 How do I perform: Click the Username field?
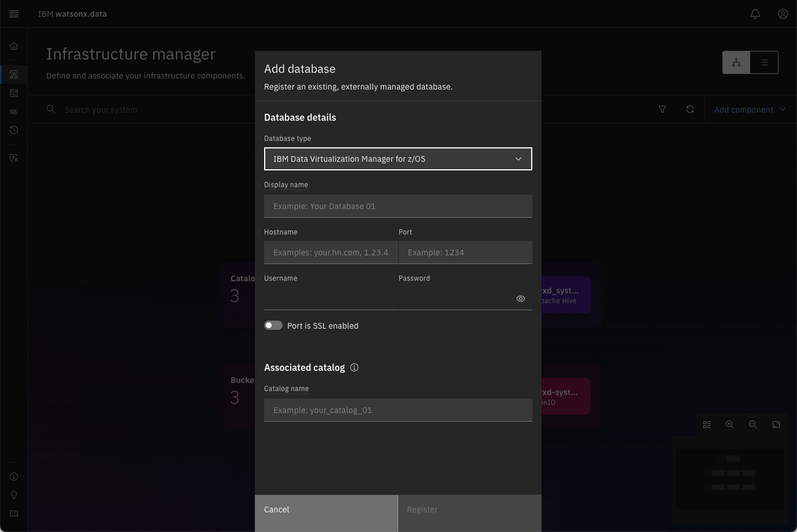click(331, 299)
